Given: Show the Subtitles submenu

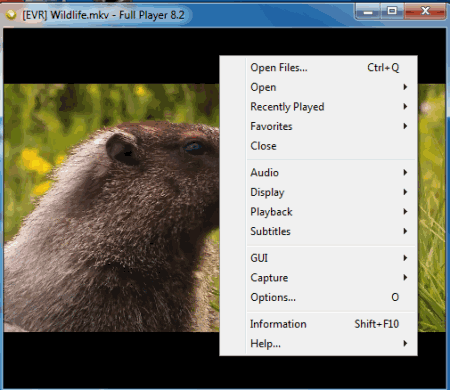Looking at the screenshot, I should tap(318, 231).
